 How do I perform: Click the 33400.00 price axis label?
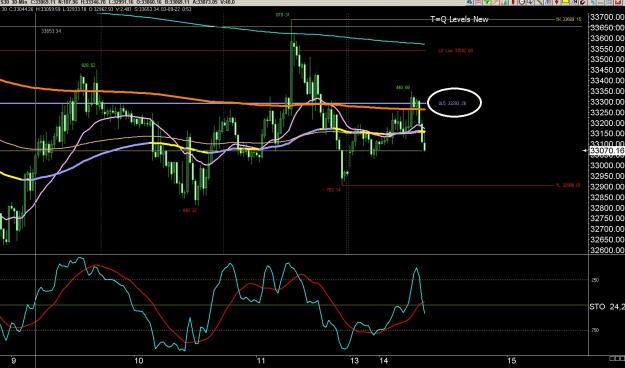click(607, 81)
